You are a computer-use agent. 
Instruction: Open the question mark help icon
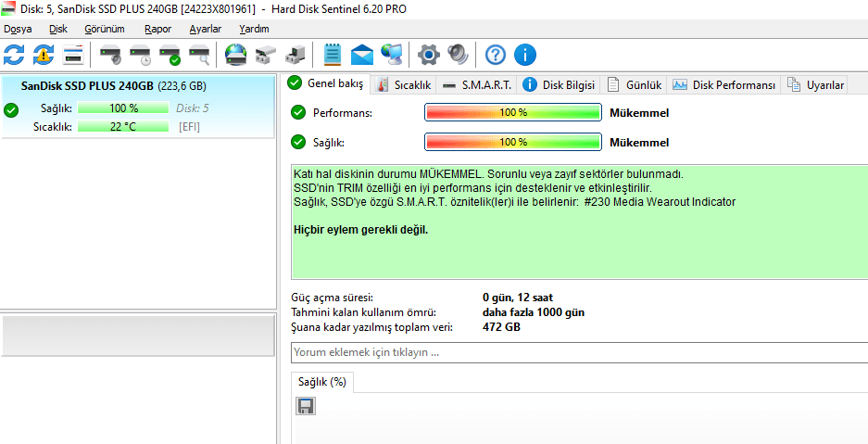[496, 55]
